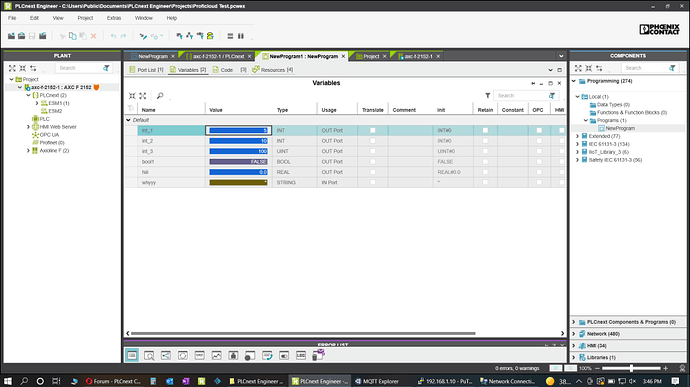690x387 pixels.
Task: Open the Extras menu
Action: [114, 18]
